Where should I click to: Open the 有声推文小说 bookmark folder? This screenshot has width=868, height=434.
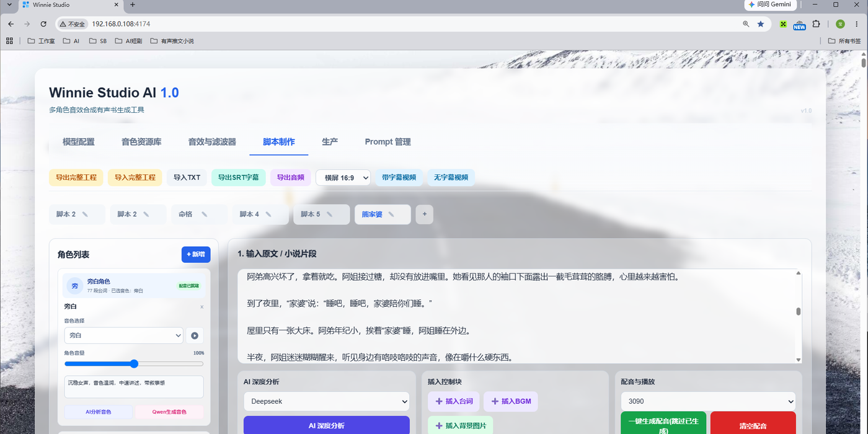click(x=172, y=41)
